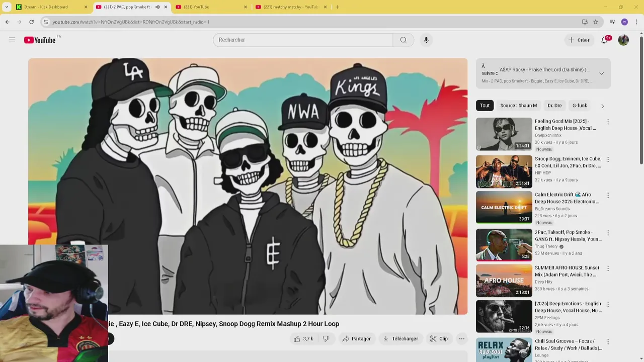
Task: Open options menu for Chill Soul Grooves
Action: pyautogui.click(x=608, y=342)
